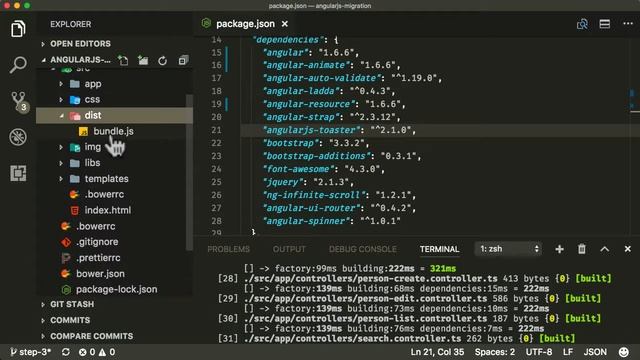Image resolution: width=640 pixels, height=360 pixels.
Task: Open index.html in the explorer
Action: (x=107, y=211)
